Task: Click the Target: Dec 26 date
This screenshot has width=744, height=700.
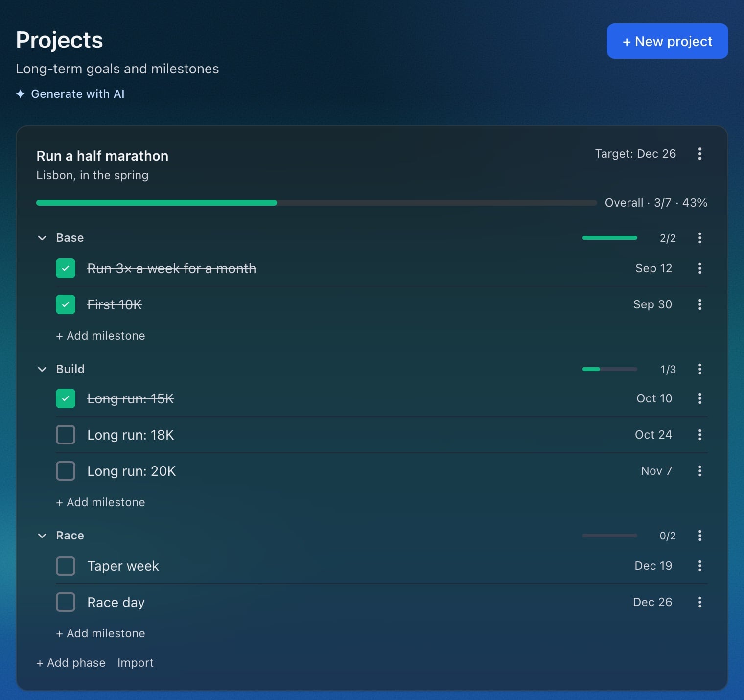Action: click(x=635, y=154)
